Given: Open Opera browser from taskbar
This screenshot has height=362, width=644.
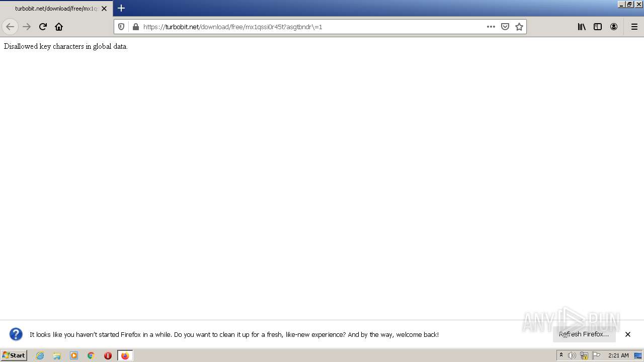Looking at the screenshot, I should click(108, 355).
